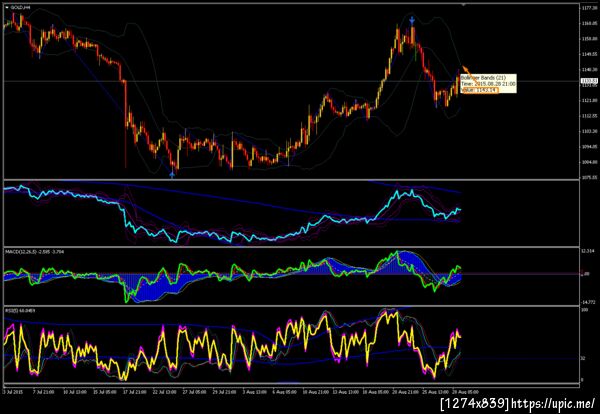The image size is (600, 414).
Task: Click the -14.772 MACD scale value
Action: (x=587, y=302)
